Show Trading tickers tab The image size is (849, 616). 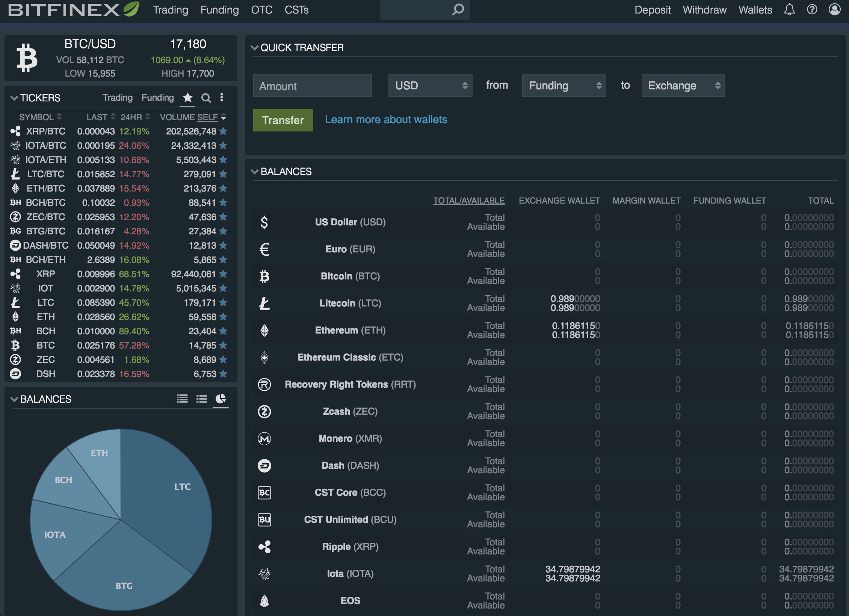(x=118, y=98)
